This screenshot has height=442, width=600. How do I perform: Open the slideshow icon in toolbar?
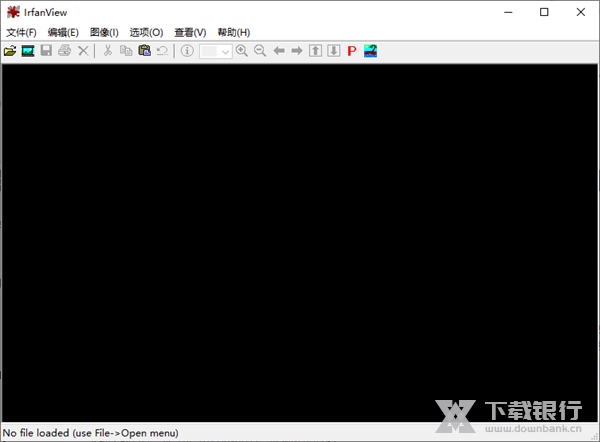(28, 51)
